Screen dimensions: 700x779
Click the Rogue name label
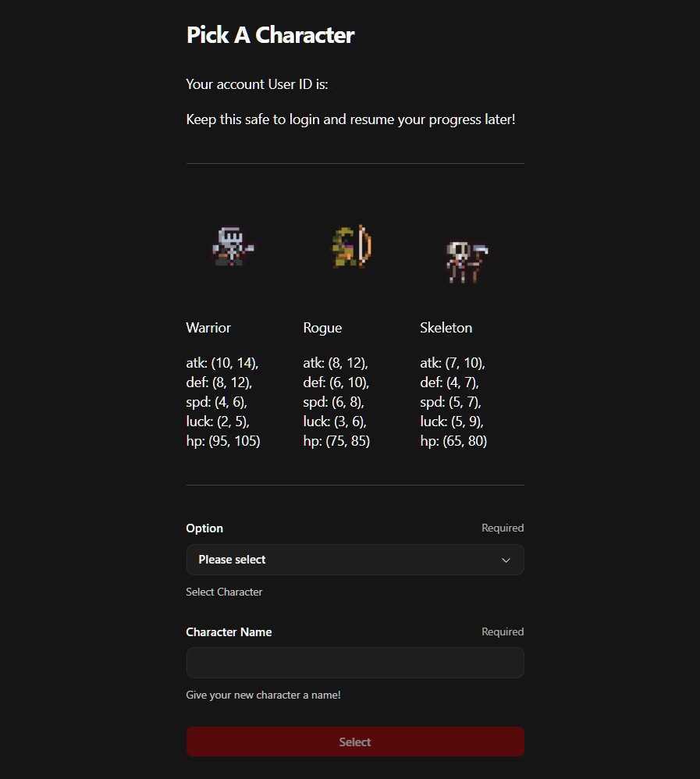point(322,328)
